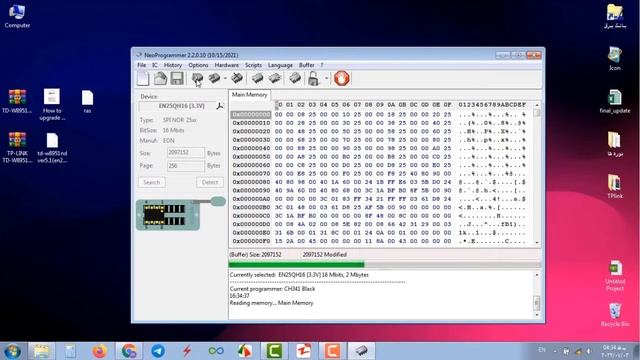Expand the Write IC dropdown arrow
The height and width of the screenshot is (360, 640).
pos(225,78)
